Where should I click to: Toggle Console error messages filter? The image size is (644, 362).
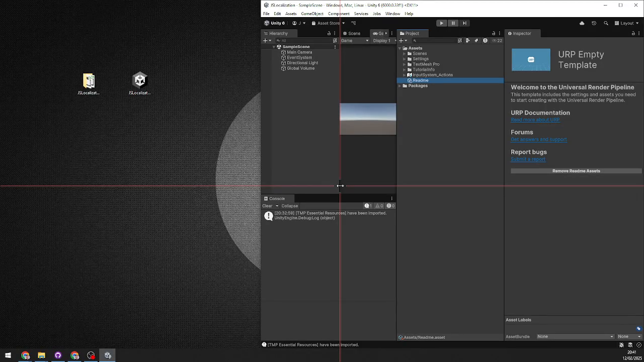[390, 206]
